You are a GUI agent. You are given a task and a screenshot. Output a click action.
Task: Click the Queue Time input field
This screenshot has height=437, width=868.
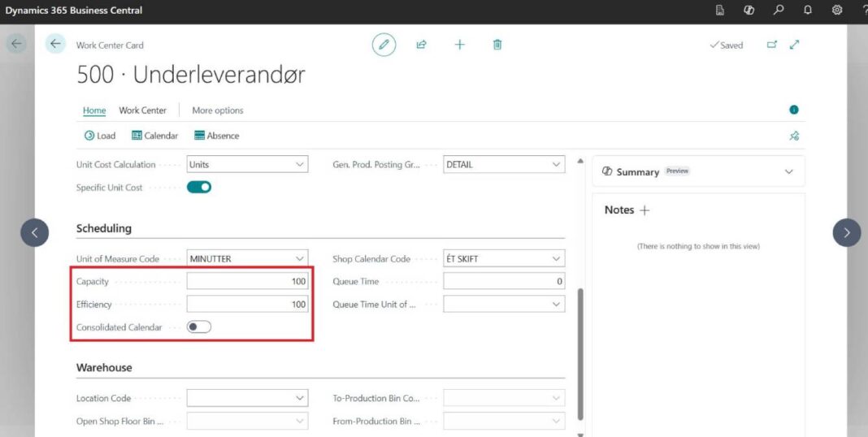(x=505, y=281)
